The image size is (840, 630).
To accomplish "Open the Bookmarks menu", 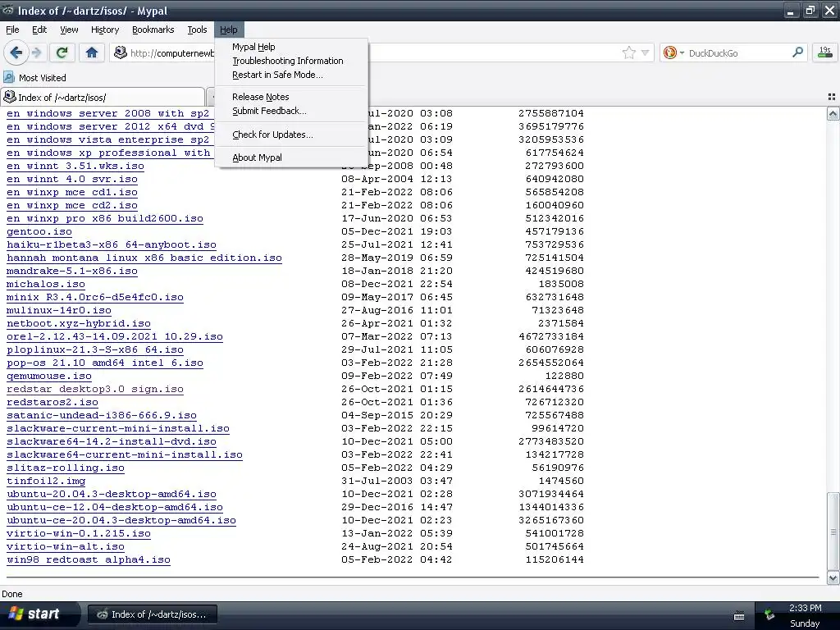I will coord(153,30).
